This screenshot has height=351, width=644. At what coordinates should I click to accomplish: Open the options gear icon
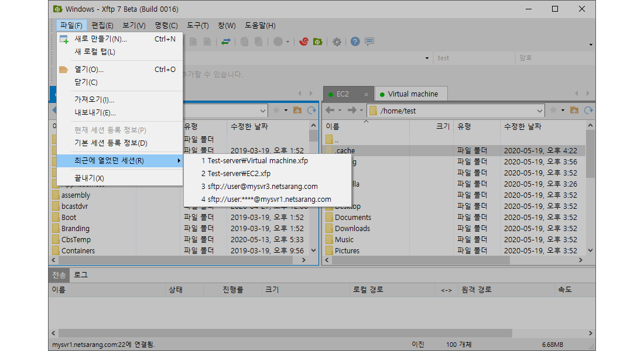337,42
